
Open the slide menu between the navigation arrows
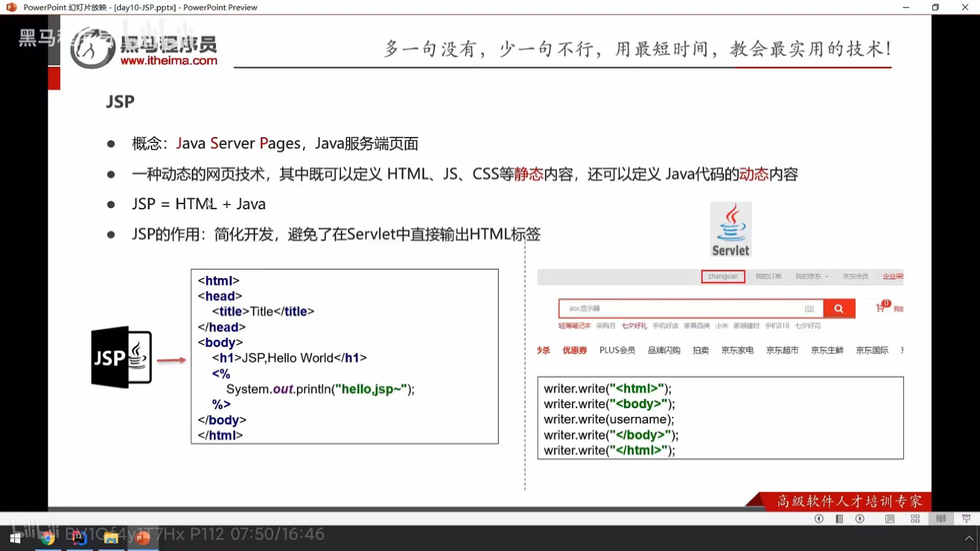(839, 519)
